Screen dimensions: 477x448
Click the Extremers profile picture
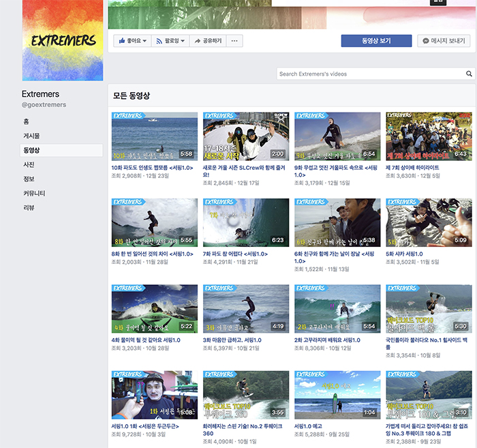click(x=63, y=40)
